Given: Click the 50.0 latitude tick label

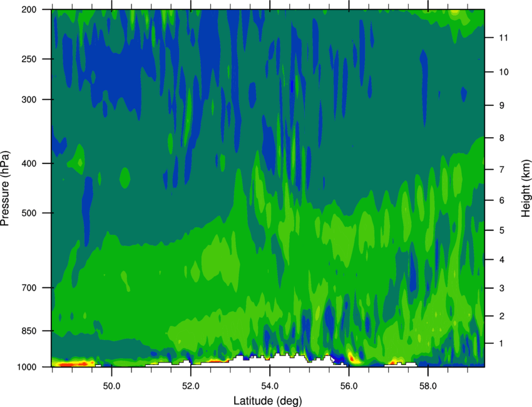Looking at the screenshot, I should (111, 386).
